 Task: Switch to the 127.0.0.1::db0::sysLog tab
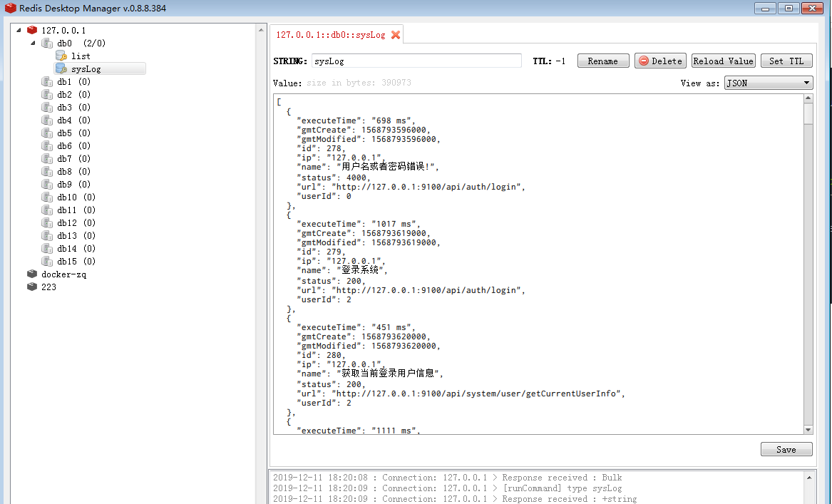pos(331,34)
